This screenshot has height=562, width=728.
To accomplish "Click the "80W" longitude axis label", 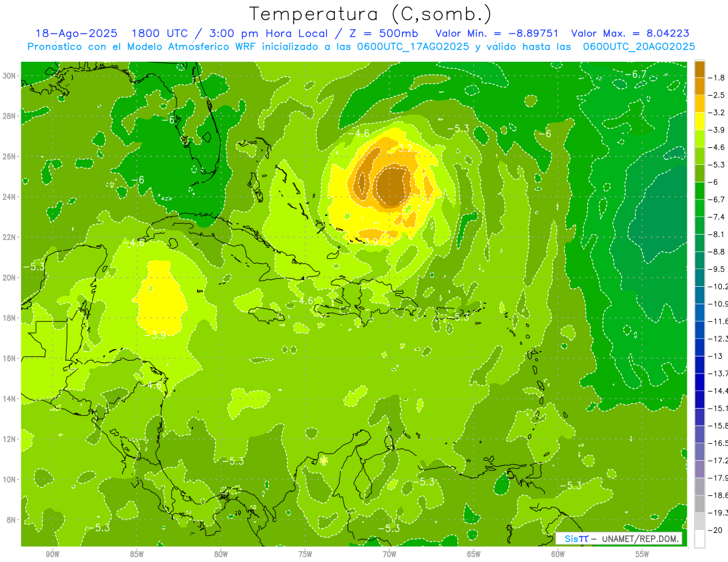I will pyautogui.click(x=221, y=554).
